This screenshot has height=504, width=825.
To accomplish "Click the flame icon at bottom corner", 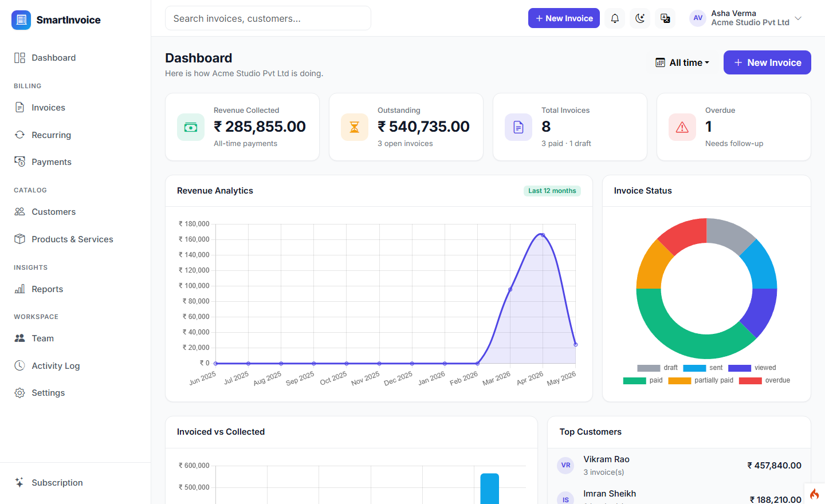I will click(814, 494).
